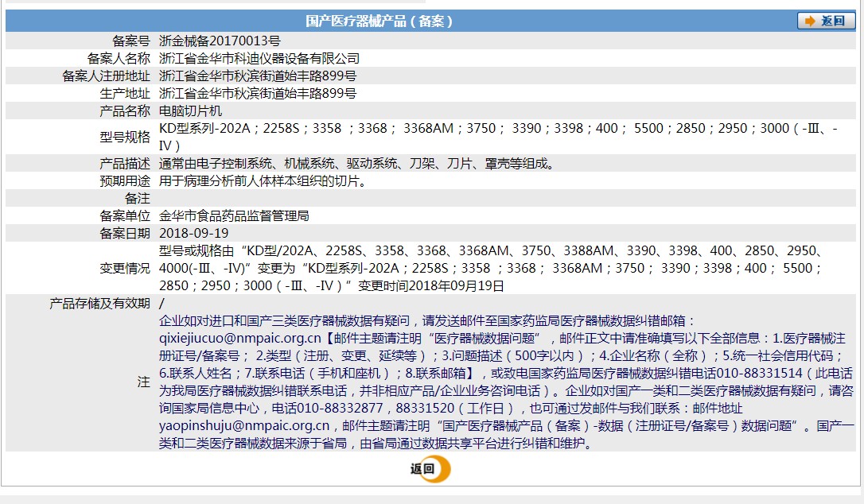Click the 返回 button in the header bar
This screenshot has height=504, width=864.
tap(826, 21)
